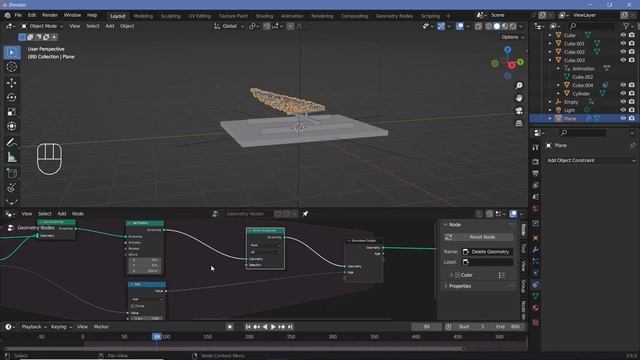
Task: Open the Global transform orientation dropdown
Action: click(x=229, y=26)
